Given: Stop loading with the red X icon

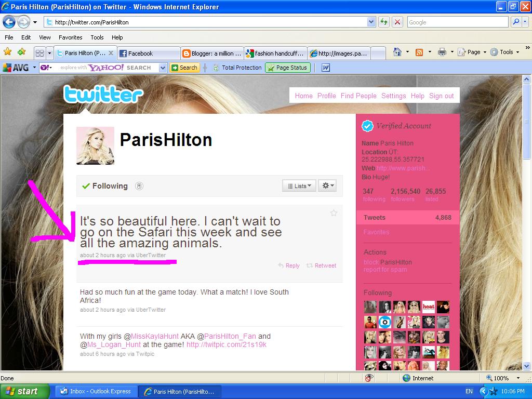Looking at the screenshot, I should coord(397,22).
